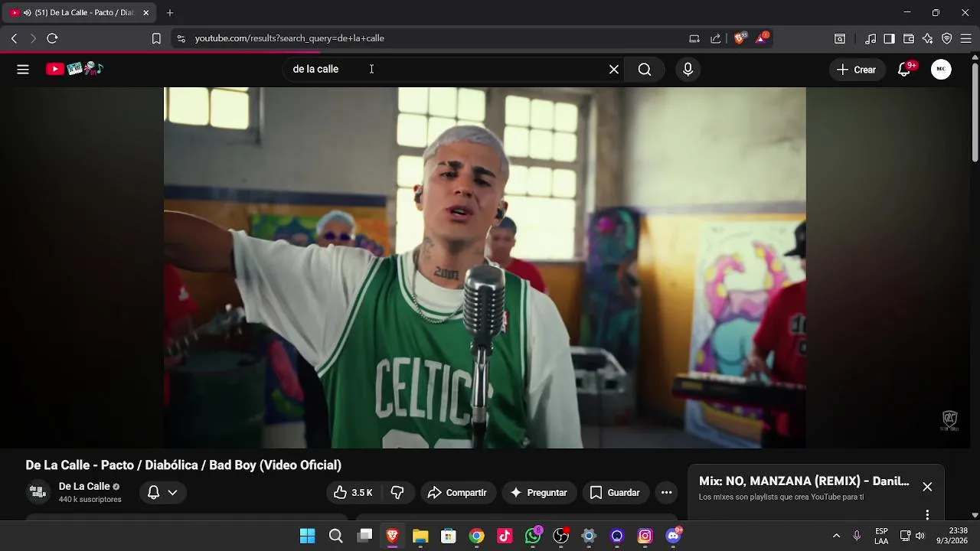Start voice search with the microphone
Viewport: 980px width, 551px height.
(688, 69)
